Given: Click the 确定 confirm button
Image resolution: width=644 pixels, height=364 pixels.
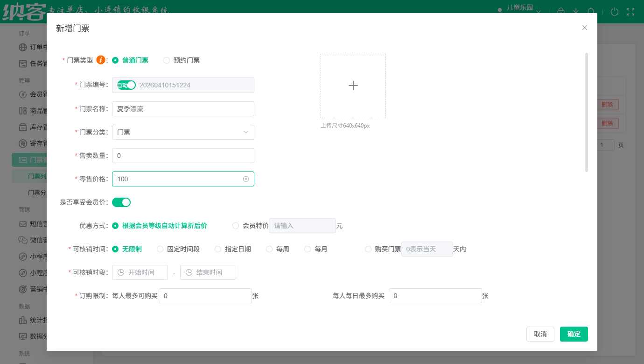Looking at the screenshot, I should [574, 334].
